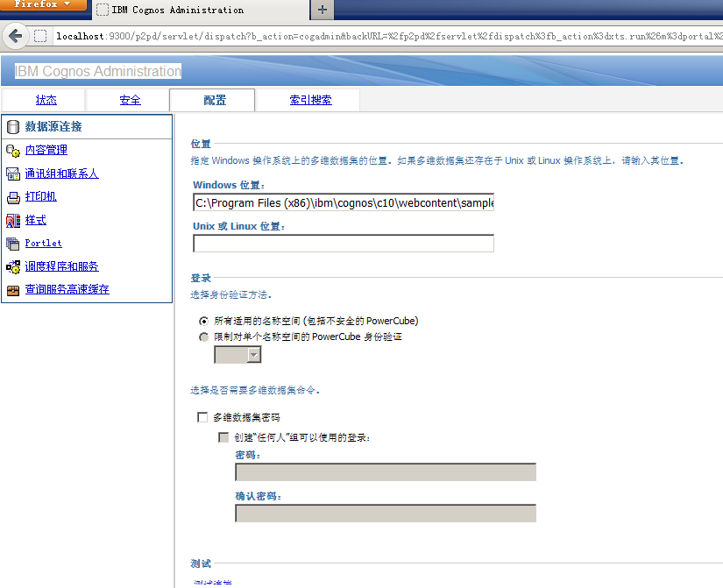Click the Windows 位置 path input field
The image size is (723, 588).
pos(344,202)
